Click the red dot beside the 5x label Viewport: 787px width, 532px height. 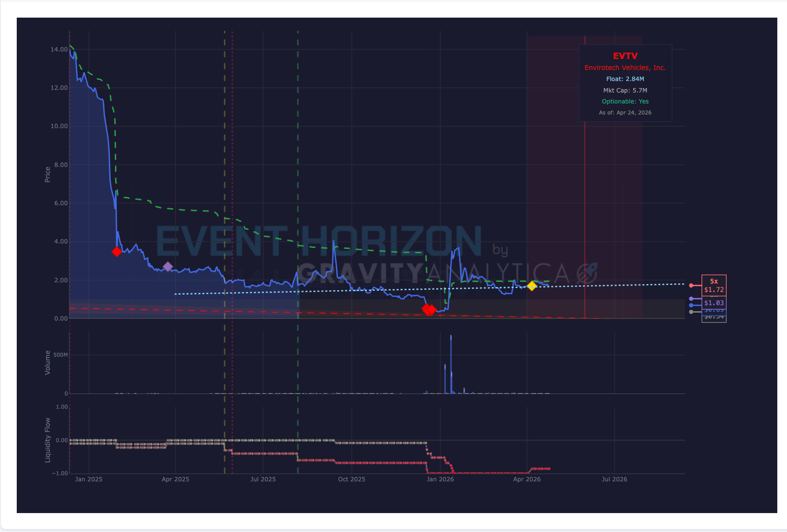point(691,285)
